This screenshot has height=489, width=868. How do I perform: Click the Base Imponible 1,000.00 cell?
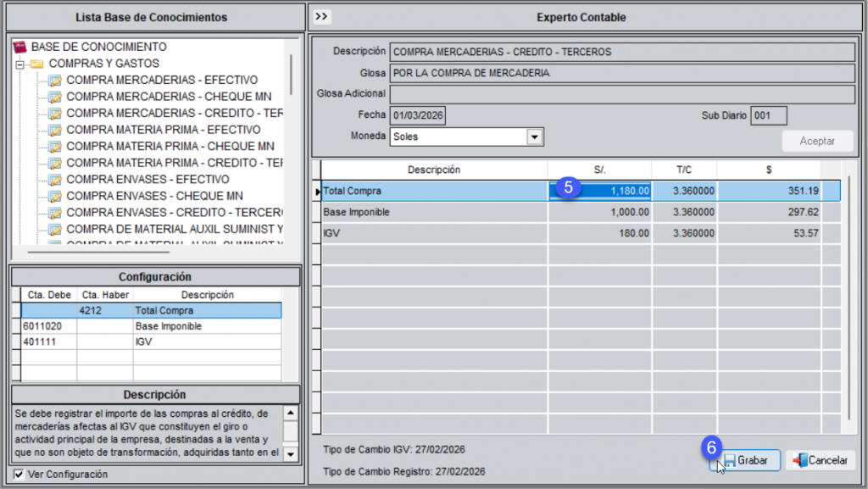tap(599, 212)
